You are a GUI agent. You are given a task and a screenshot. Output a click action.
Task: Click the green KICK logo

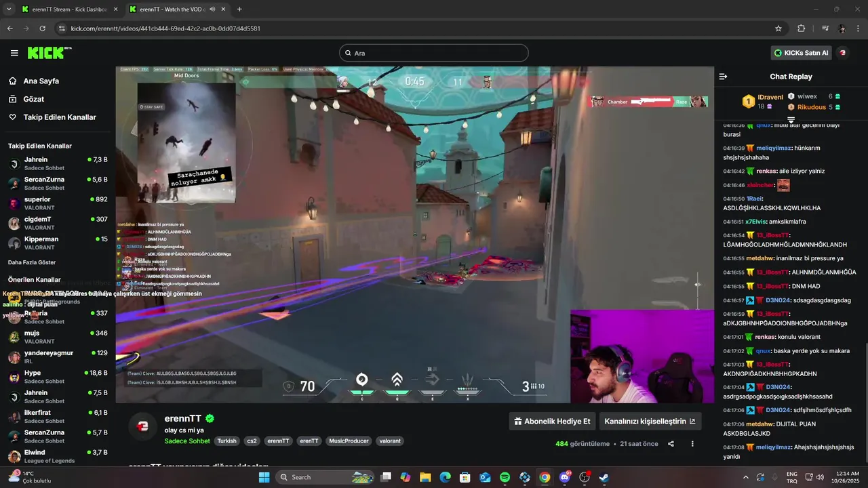point(49,53)
